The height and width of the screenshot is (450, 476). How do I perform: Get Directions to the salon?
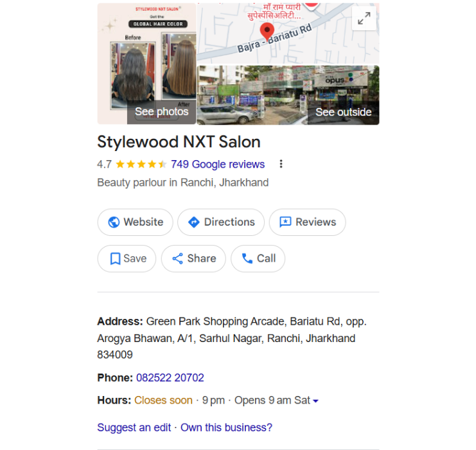221,222
